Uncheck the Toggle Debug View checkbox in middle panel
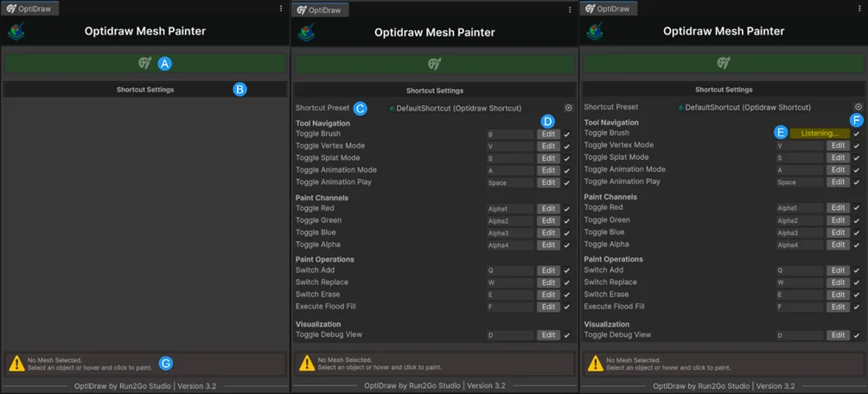 567,335
